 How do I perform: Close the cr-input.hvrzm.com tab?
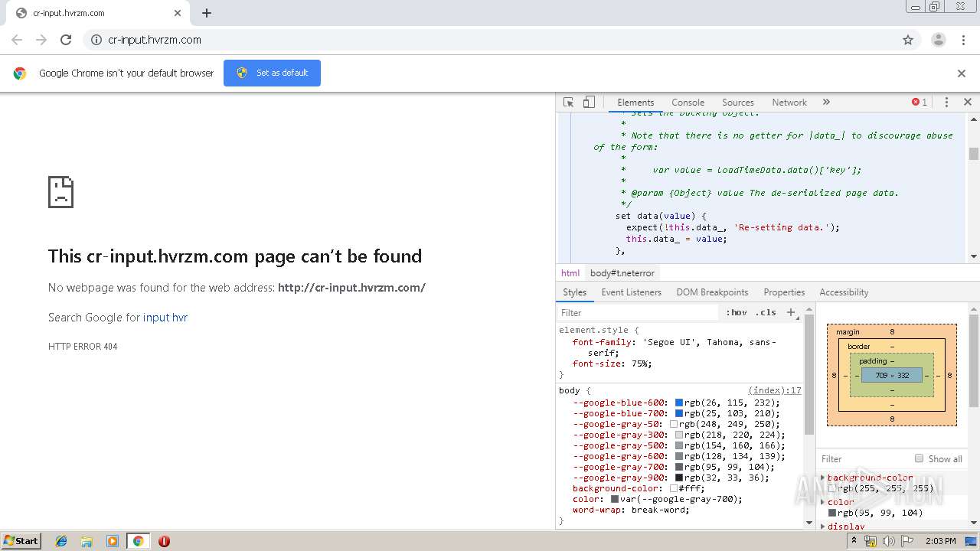click(x=178, y=13)
